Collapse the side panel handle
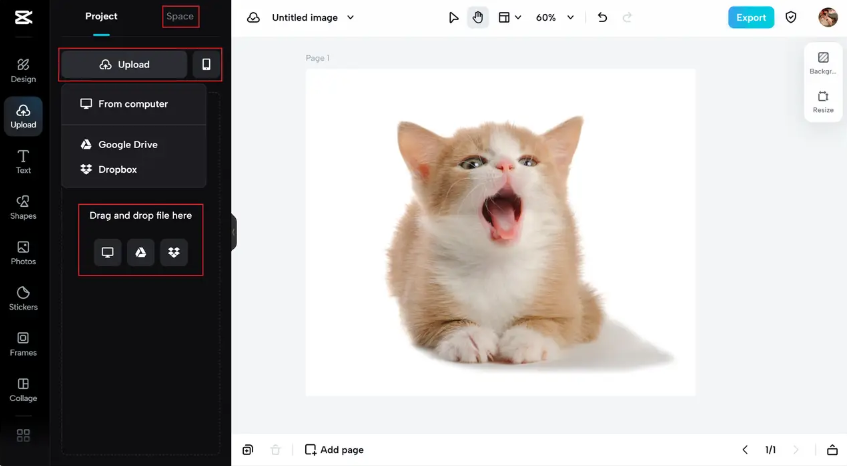The width and height of the screenshot is (847, 466). (x=234, y=232)
